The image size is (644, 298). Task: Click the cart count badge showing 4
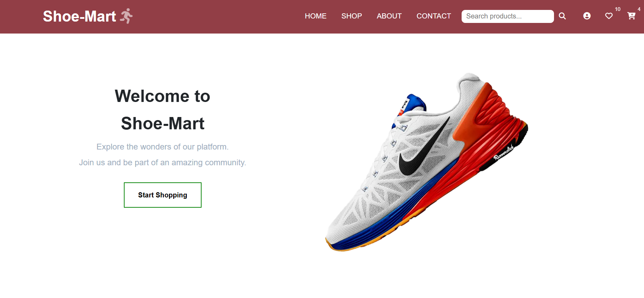pyautogui.click(x=639, y=9)
